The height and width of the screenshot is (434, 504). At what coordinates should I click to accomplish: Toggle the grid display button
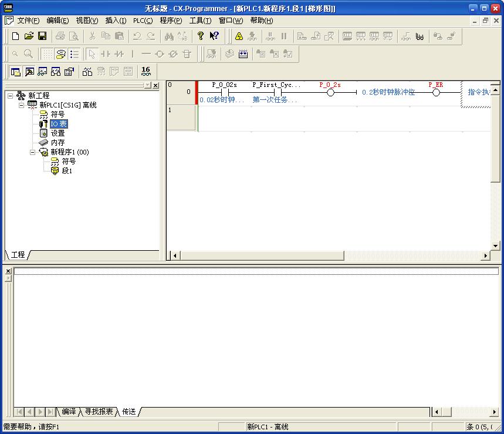(47, 54)
